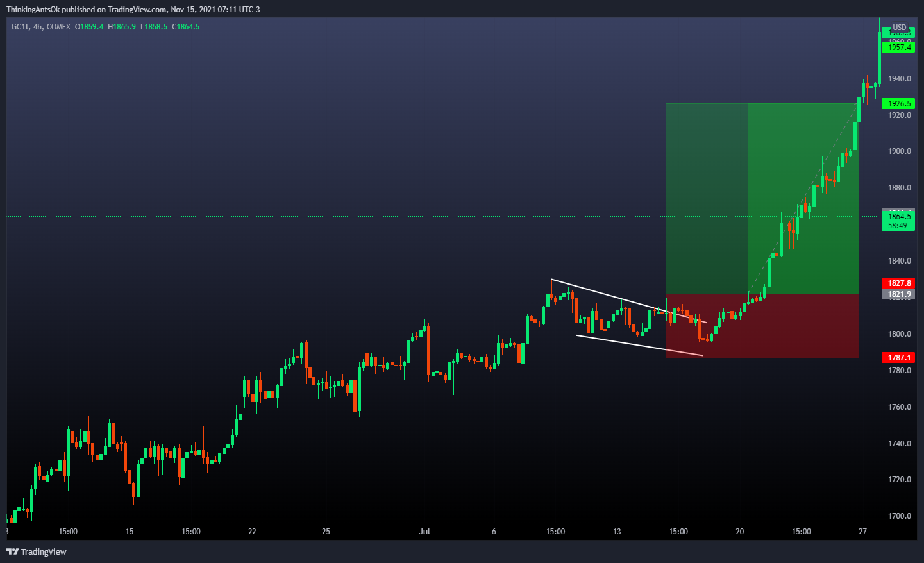The height and width of the screenshot is (563, 924).
Task: Click the 1700.0 price axis tick
Action: [899, 516]
